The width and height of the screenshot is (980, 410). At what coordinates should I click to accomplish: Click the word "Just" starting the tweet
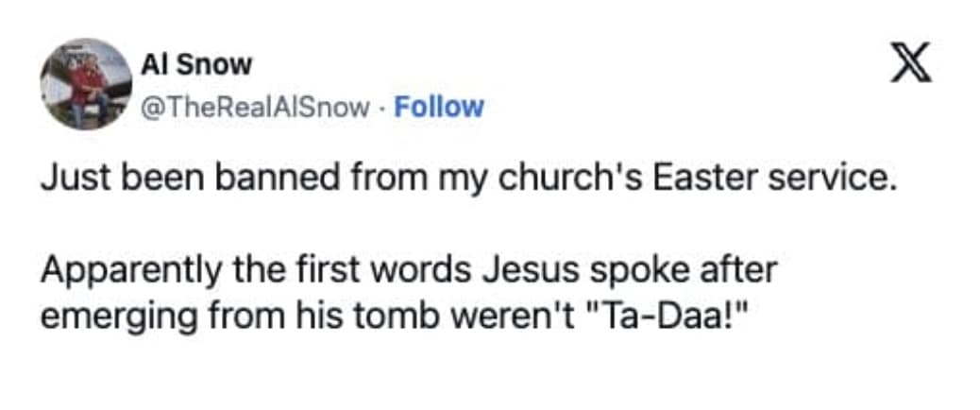[71, 179]
